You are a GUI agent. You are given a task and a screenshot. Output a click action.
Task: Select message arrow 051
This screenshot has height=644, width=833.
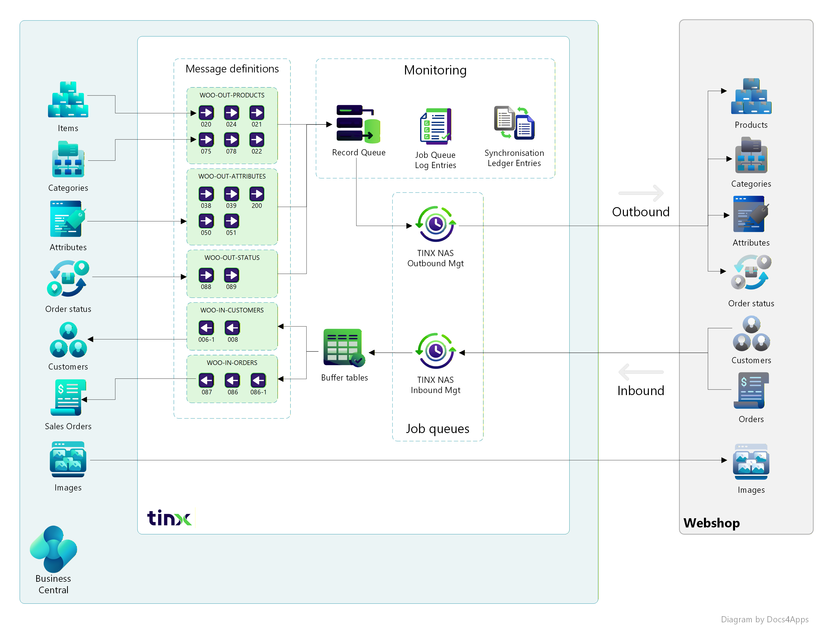231,221
